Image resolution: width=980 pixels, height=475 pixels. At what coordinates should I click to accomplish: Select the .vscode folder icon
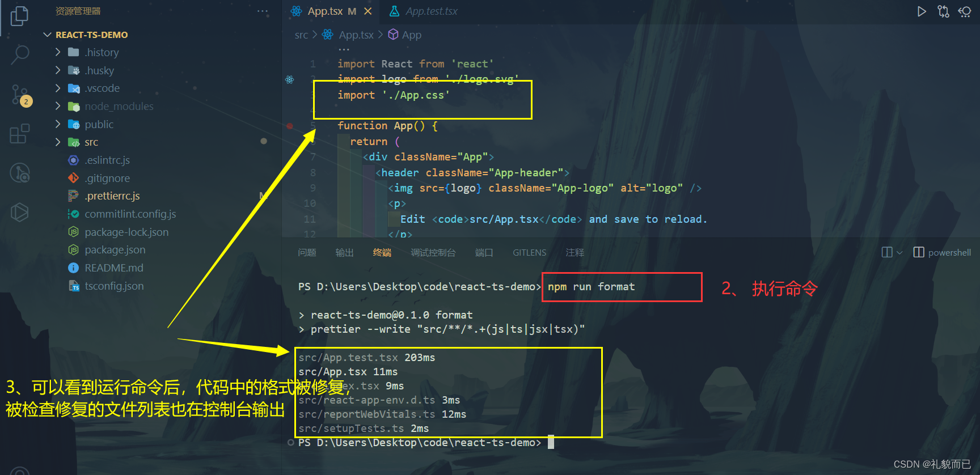point(74,88)
